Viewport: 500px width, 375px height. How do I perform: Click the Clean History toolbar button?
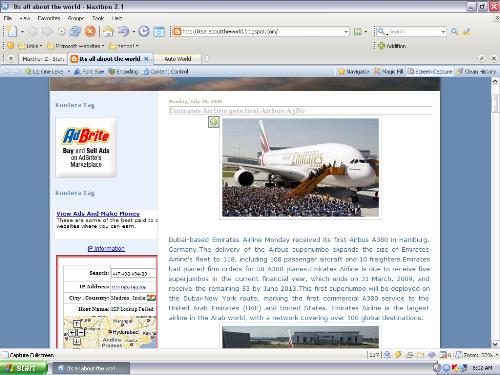point(476,71)
